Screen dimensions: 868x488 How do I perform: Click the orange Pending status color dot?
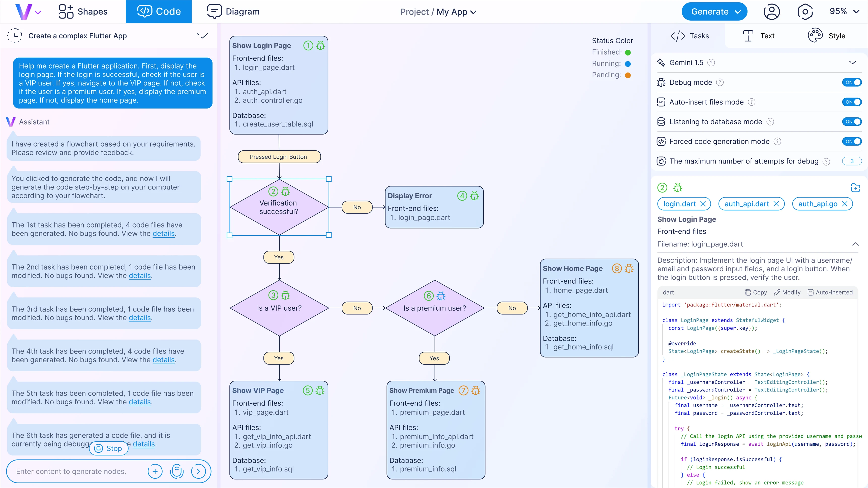coord(628,75)
